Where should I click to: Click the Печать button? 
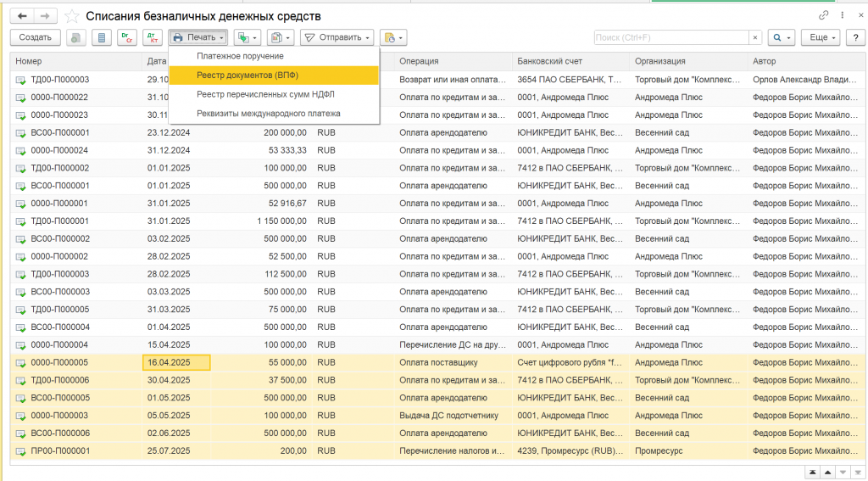point(198,37)
